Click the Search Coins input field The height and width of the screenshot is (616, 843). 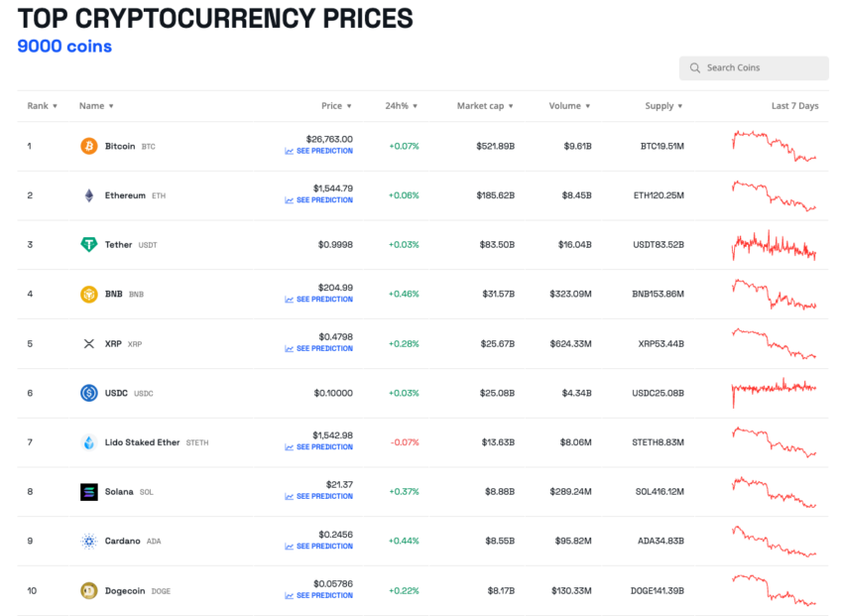click(754, 67)
